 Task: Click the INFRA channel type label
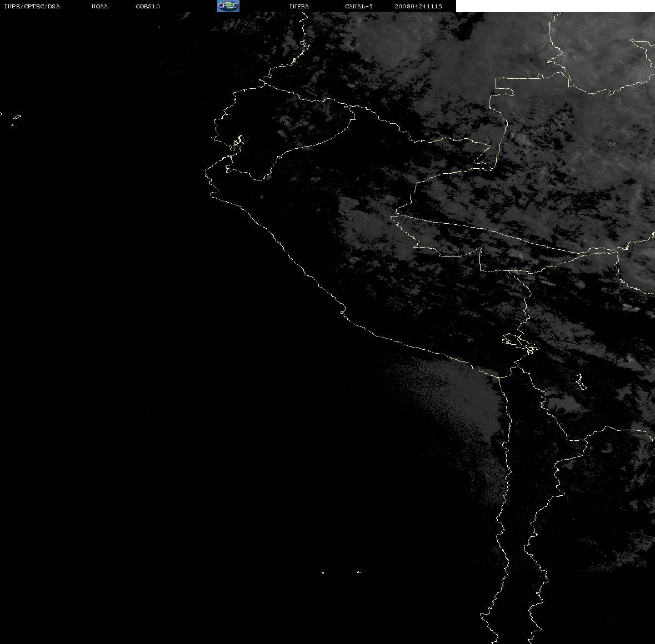pyautogui.click(x=299, y=6)
